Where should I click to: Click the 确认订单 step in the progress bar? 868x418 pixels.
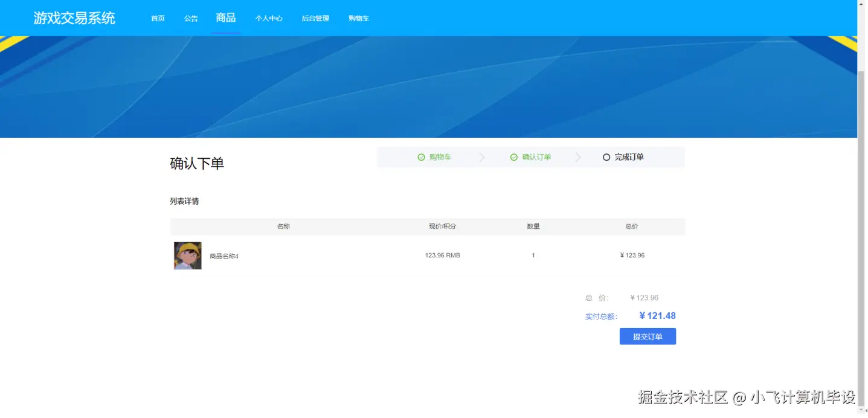tap(536, 157)
